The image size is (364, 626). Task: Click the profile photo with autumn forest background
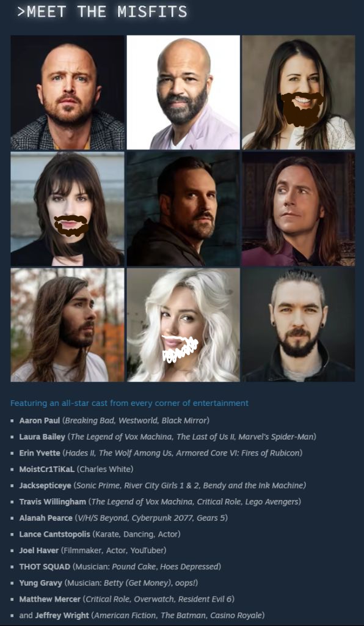pyautogui.click(x=68, y=325)
